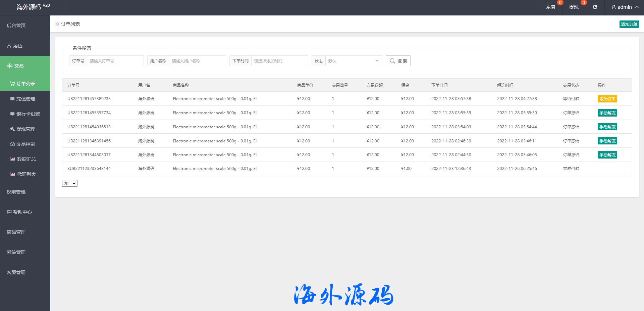Open 商品管理 in the sidebar
This screenshot has height=311, width=644.
[x=16, y=232]
